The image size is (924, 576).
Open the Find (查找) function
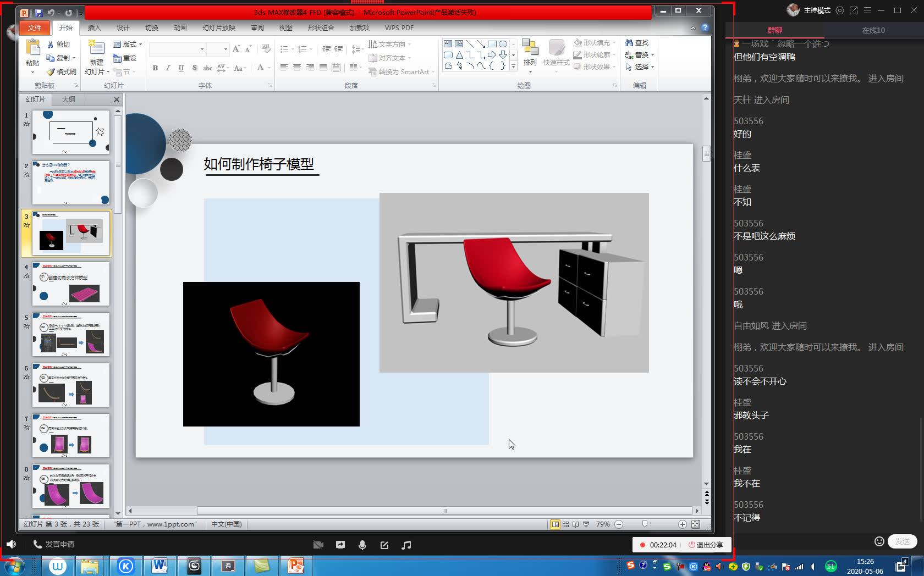pyautogui.click(x=637, y=42)
